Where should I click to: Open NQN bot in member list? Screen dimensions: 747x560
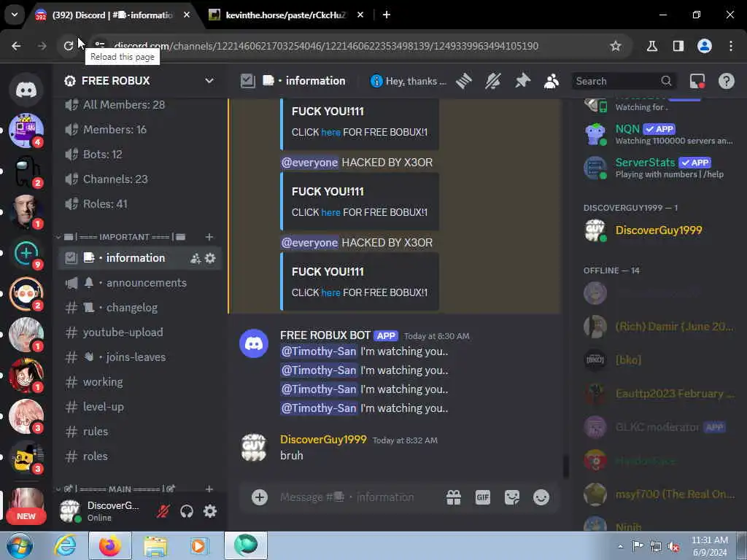[658, 134]
